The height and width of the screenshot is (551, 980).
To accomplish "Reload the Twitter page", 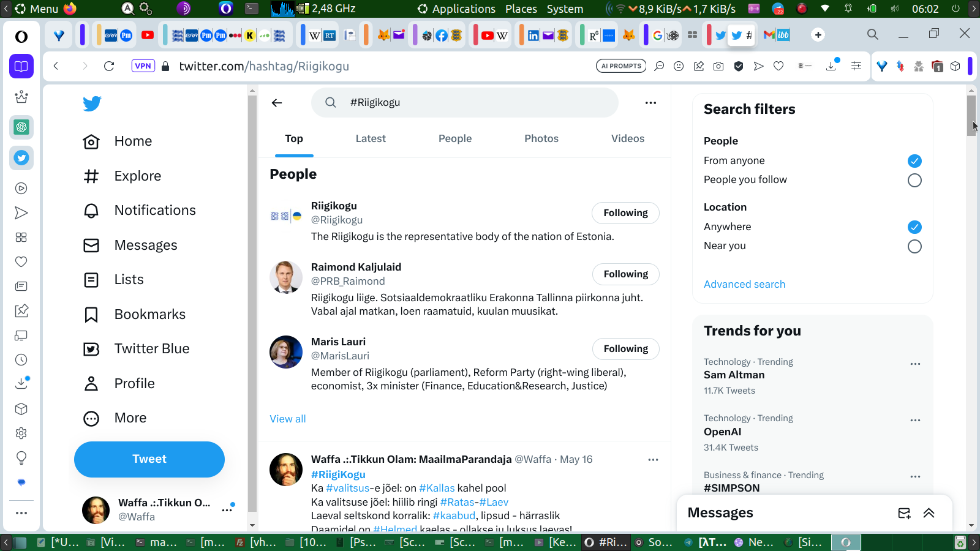I will click(x=109, y=66).
